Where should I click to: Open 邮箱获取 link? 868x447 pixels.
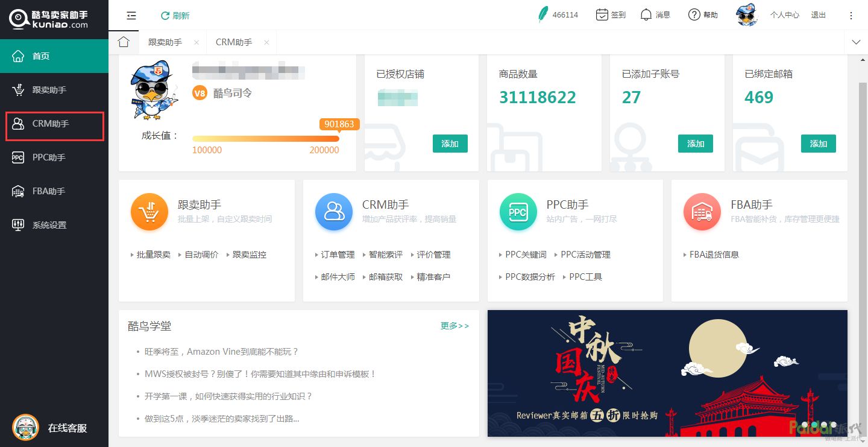pyautogui.click(x=386, y=277)
